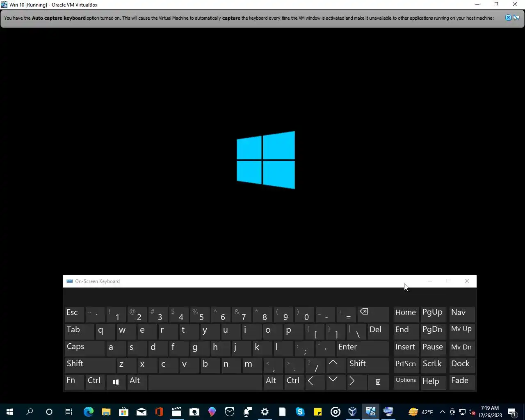Click the up arrow key on On-Screen Keyboard
The width and height of the screenshot is (525, 420).
click(x=336, y=365)
